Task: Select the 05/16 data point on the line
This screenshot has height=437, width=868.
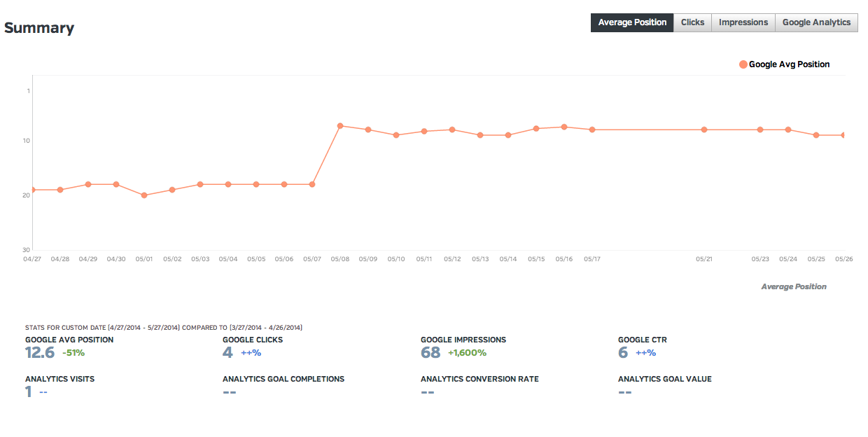Action: click(564, 127)
